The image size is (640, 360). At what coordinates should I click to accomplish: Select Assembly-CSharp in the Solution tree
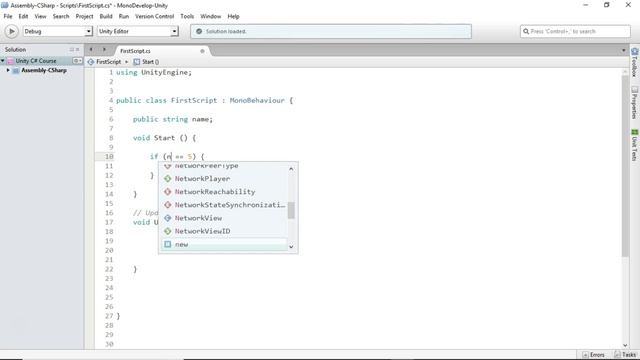tap(44, 70)
